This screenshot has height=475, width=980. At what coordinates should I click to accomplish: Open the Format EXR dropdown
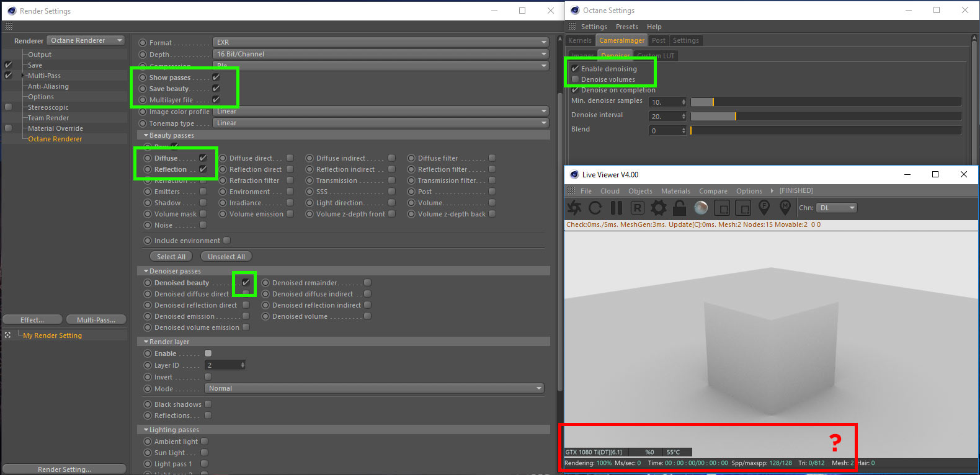(x=381, y=42)
